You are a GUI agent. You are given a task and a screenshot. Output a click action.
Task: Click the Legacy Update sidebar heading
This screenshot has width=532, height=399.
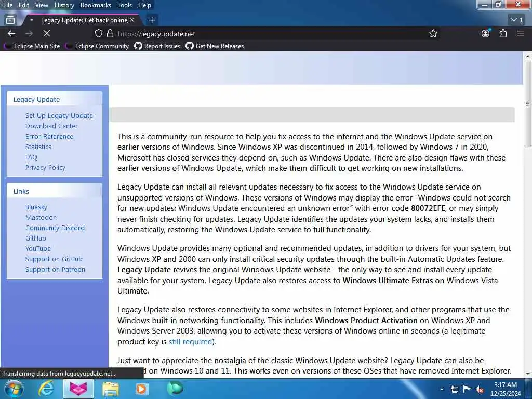pyautogui.click(x=37, y=99)
